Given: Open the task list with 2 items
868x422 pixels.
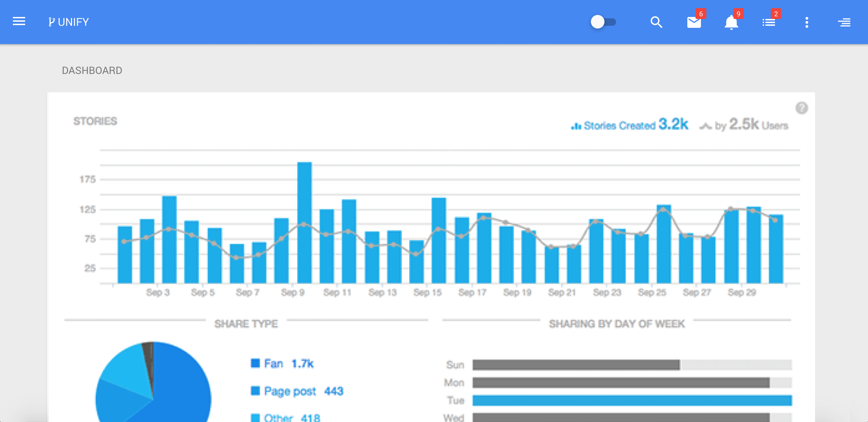Looking at the screenshot, I should (769, 22).
